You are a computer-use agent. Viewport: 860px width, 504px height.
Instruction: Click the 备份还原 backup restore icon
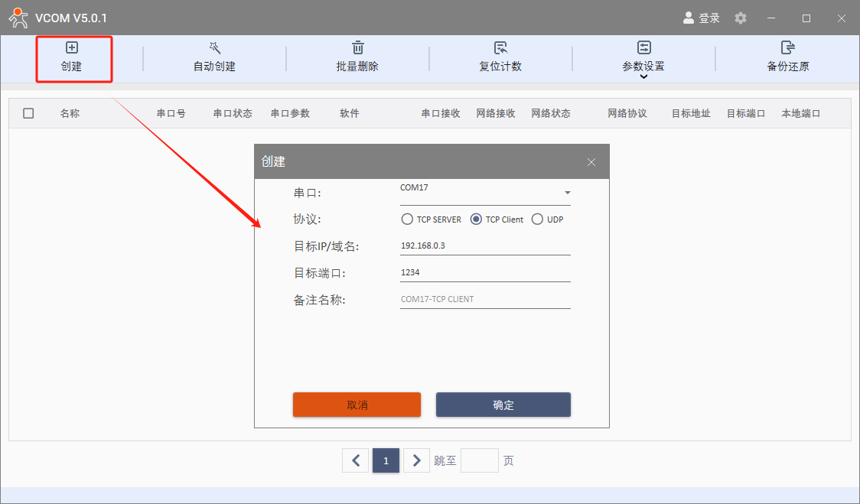point(787,48)
